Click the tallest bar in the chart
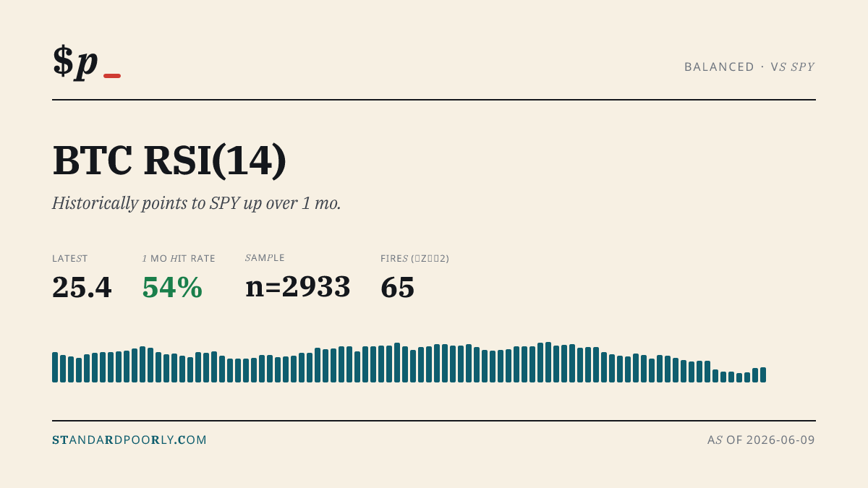The width and height of the screenshot is (868, 488). (x=548, y=362)
